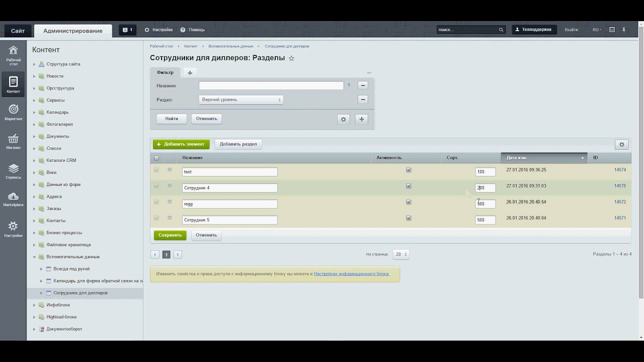Open action menu for Сотрудник 5 row
Viewport: 644px width, 362px height.
(170, 218)
